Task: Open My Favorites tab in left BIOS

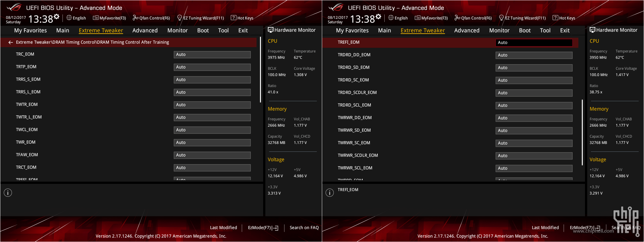Action: (30, 30)
